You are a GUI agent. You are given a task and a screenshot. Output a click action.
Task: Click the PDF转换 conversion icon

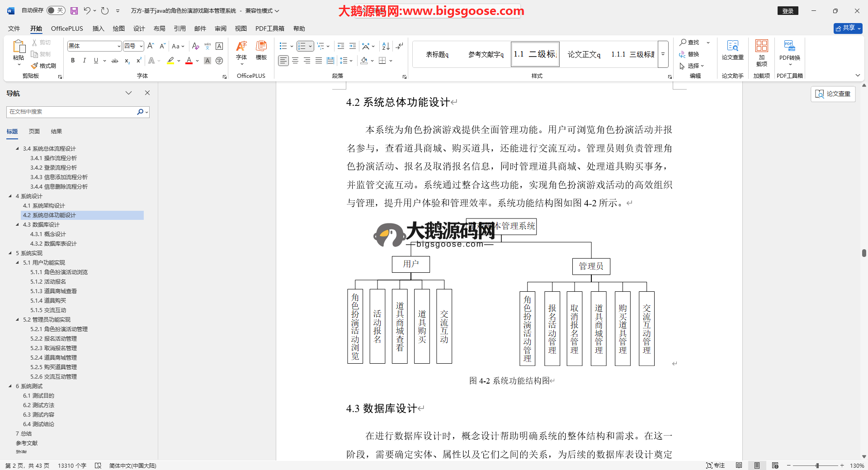click(789, 50)
